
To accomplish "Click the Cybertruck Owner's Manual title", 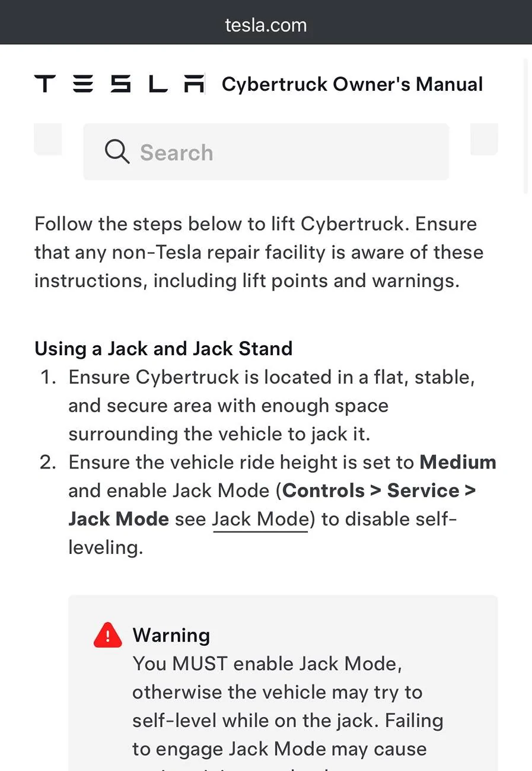I will tap(352, 84).
